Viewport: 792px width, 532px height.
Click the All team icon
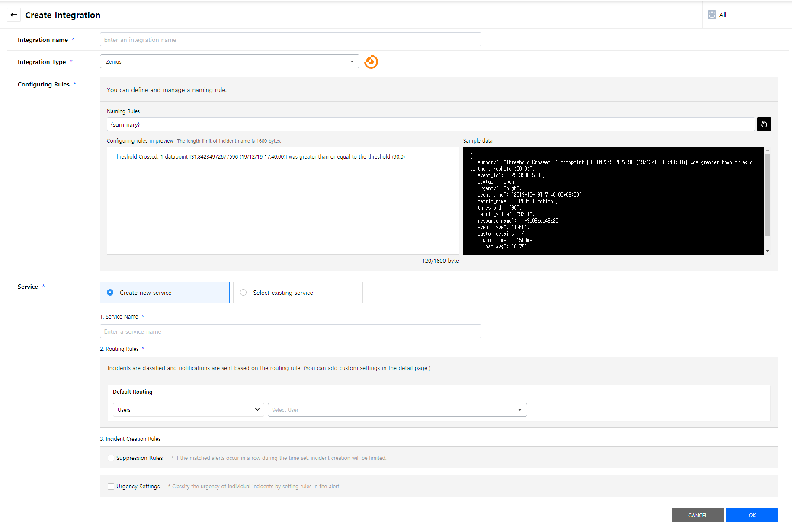click(x=712, y=15)
